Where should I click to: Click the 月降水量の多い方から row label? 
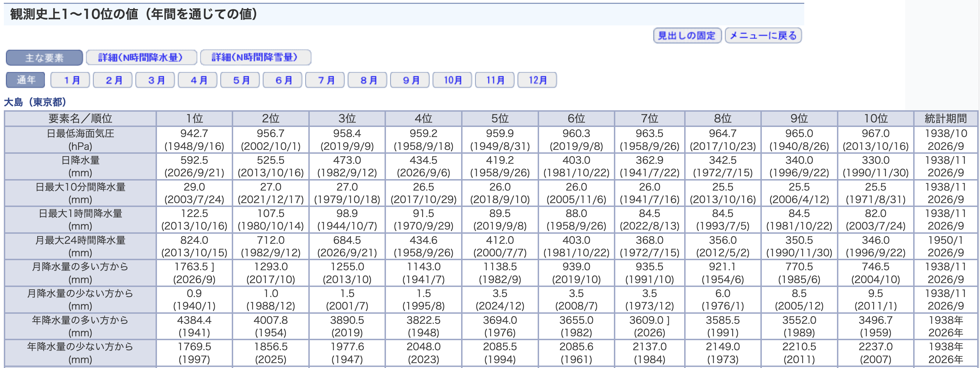click(80, 273)
